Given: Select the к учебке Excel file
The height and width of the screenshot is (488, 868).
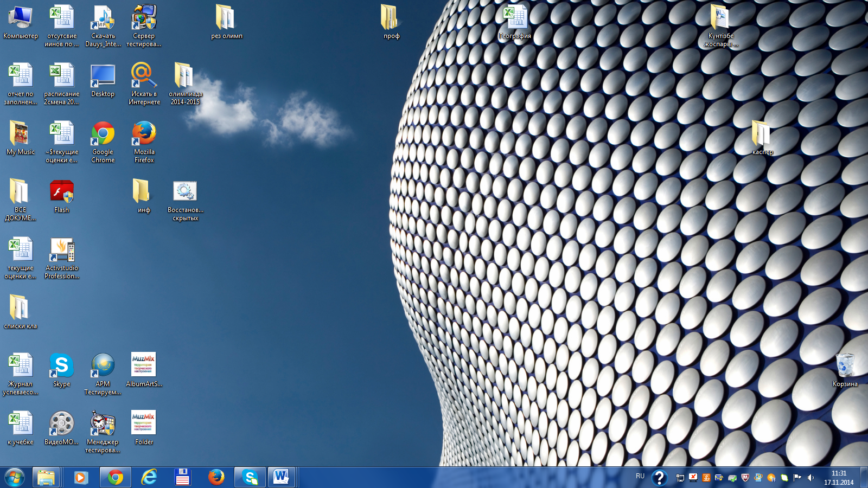Looking at the screenshot, I should coord(21,428).
